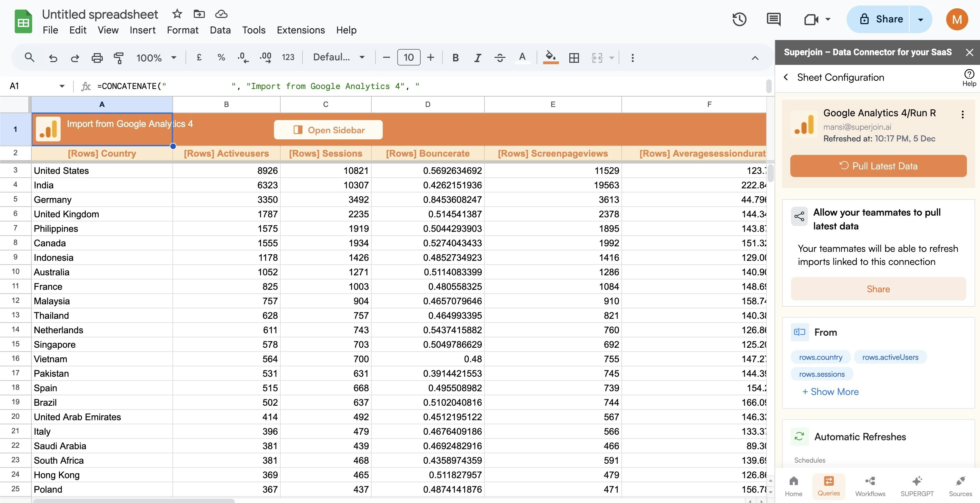Open the font family dropdown
The width and height of the screenshot is (980, 503).
tap(338, 58)
